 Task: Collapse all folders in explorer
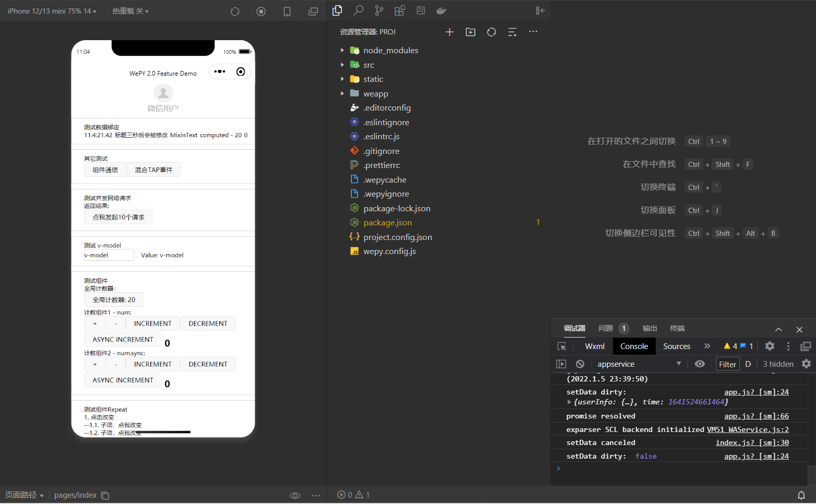pyautogui.click(x=512, y=32)
